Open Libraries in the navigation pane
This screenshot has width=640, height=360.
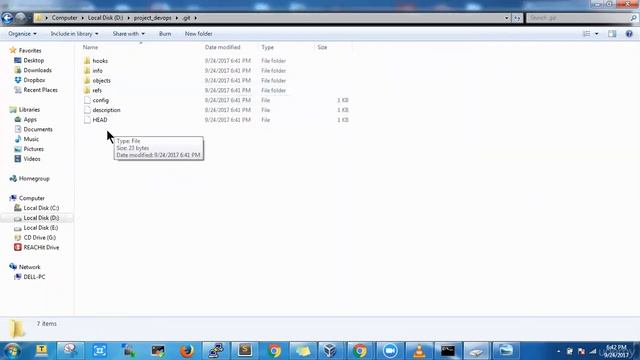[29, 109]
